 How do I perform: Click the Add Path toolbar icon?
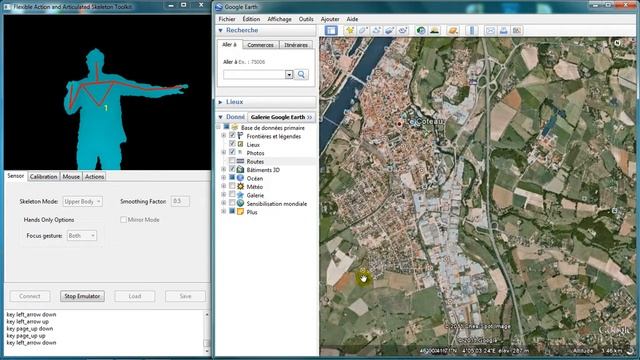pos(376,31)
